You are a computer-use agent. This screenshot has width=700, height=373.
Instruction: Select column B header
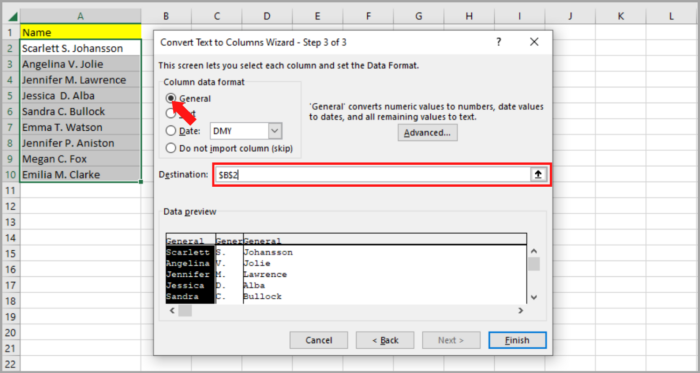(166, 17)
